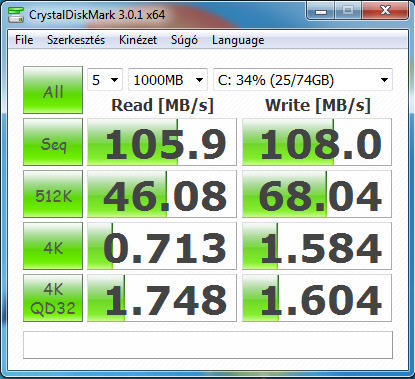Click the Read [MB/s] column header
The image size is (415, 379).
point(162,105)
